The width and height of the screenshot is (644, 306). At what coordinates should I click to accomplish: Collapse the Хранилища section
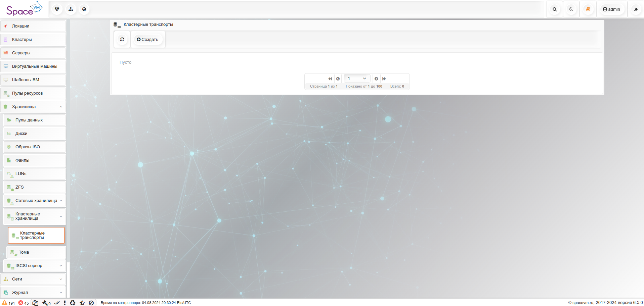[x=33, y=107]
